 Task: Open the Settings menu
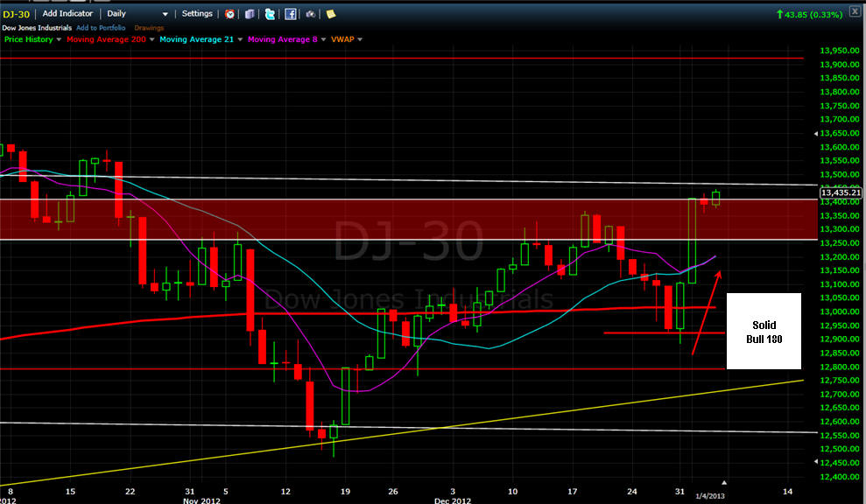(x=197, y=14)
